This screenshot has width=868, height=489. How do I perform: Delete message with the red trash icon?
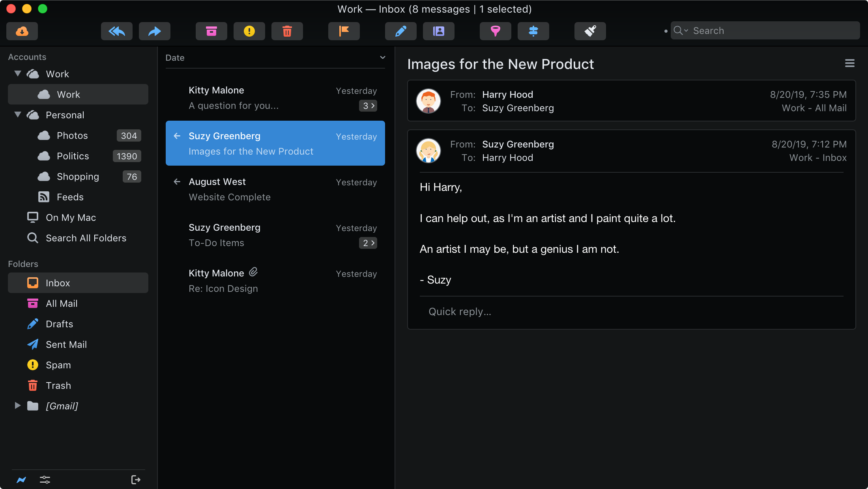click(287, 31)
